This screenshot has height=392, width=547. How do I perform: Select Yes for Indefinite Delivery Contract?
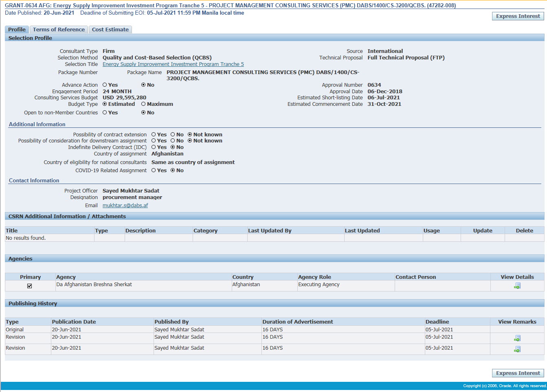154,147
